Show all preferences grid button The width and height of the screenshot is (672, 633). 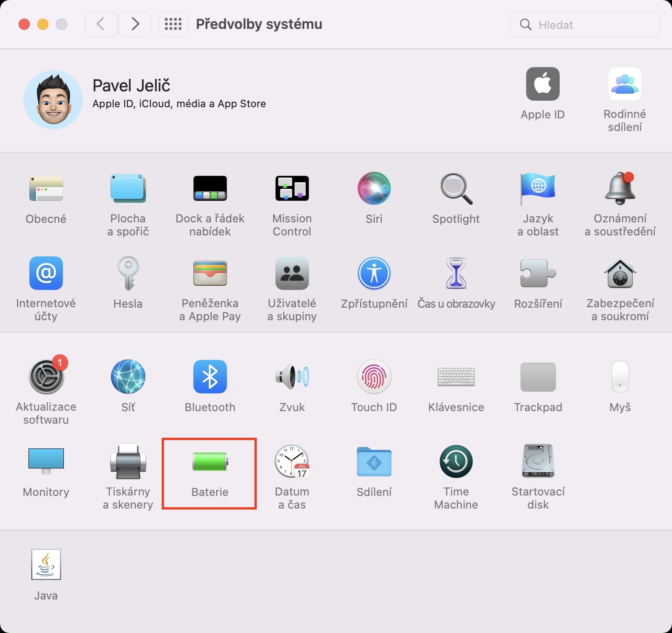tap(173, 24)
